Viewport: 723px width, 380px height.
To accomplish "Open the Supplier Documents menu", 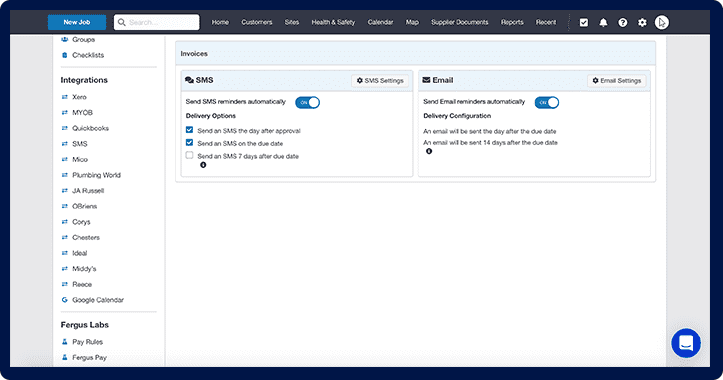I will tap(460, 22).
